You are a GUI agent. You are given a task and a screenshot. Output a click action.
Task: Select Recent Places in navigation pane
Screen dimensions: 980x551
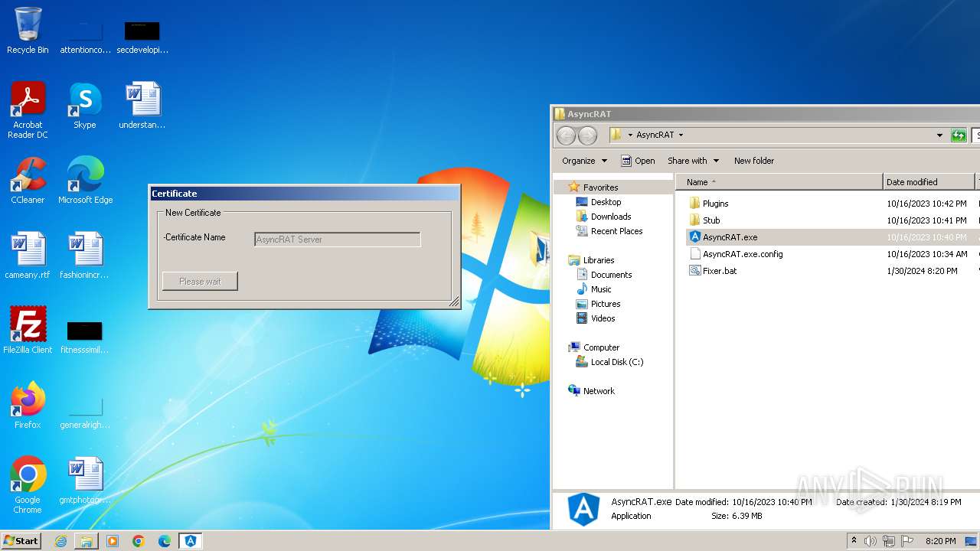click(x=616, y=231)
